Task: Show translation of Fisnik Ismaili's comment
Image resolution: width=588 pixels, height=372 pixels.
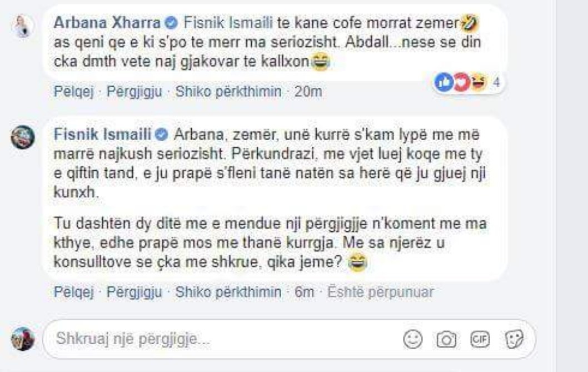Action: (228, 291)
